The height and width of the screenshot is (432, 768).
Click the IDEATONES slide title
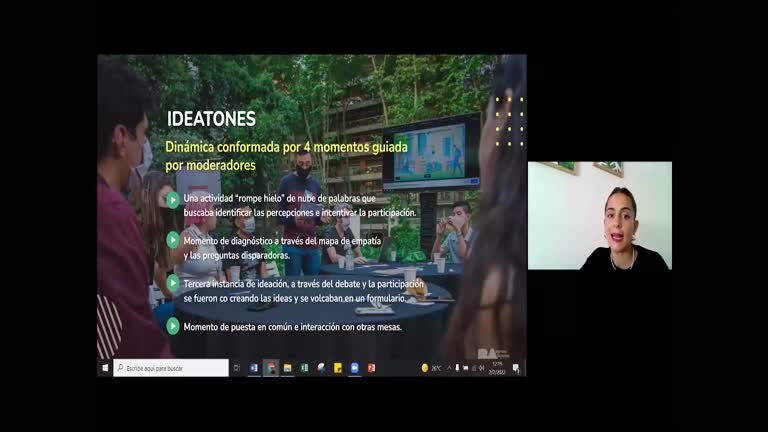(211, 119)
